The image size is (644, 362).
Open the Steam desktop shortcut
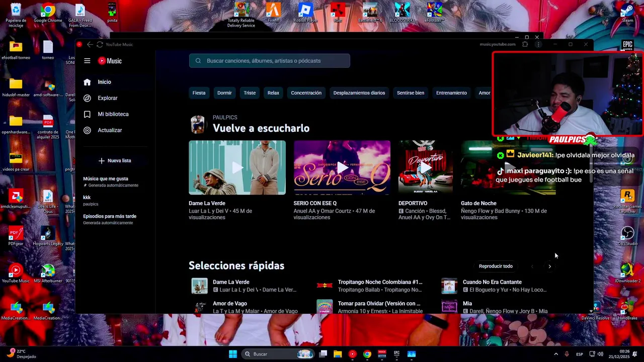click(627, 14)
